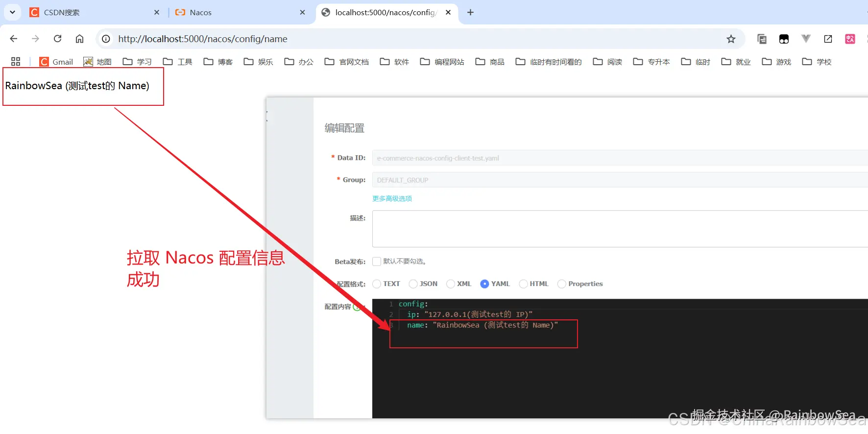Close the localhost:5000 tab
Image resolution: width=868 pixels, height=434 pixels.
[448, 12]
